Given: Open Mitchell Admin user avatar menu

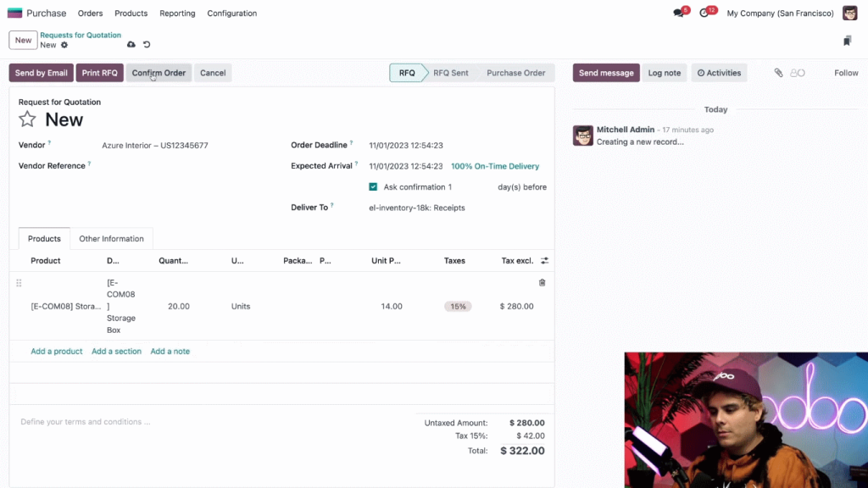Looking at the screenshot, I should tap(849, 13).
